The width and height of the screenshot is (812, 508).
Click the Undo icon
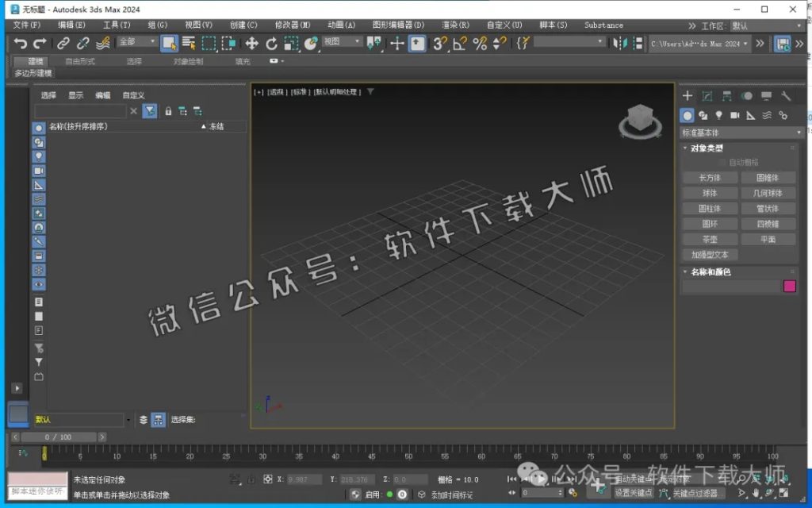tap(19, 43)
